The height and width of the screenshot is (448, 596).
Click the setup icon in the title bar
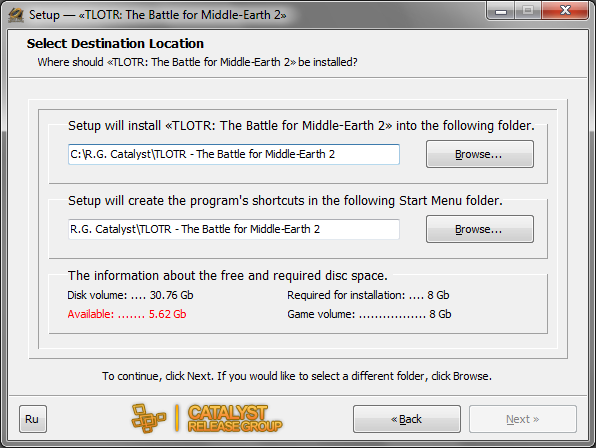(16, 15)
